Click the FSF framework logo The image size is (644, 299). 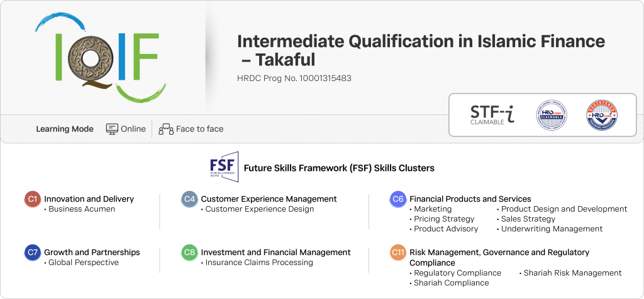coord(225,168)
